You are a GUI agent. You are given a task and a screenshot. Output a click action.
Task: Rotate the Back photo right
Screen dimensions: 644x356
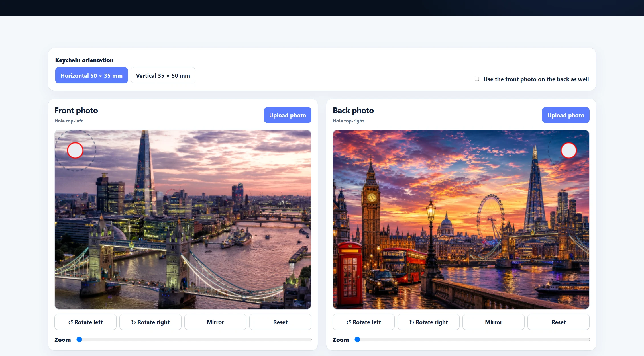429,322
